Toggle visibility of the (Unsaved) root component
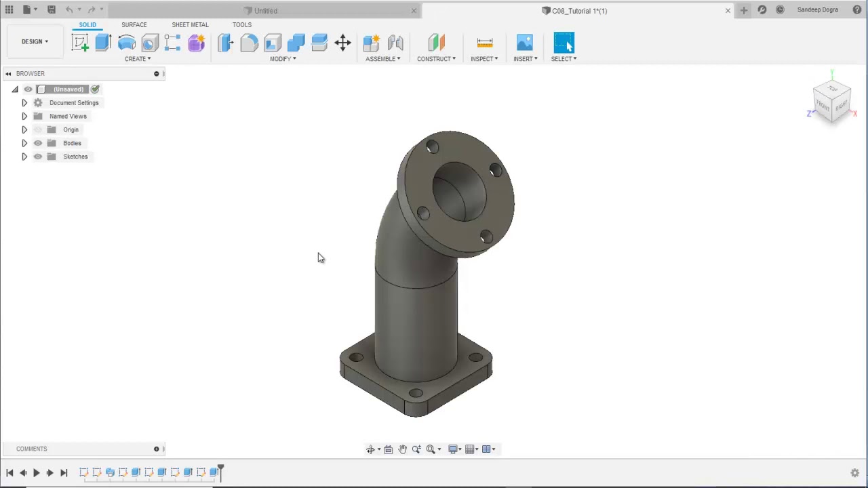 coord(28,89)
